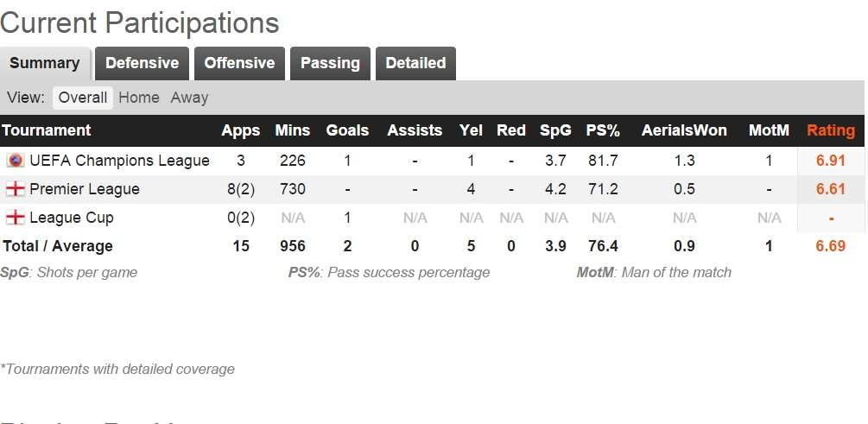Sort table by AerialsWon column header
The image size is (868, 424).
(684, 130)
